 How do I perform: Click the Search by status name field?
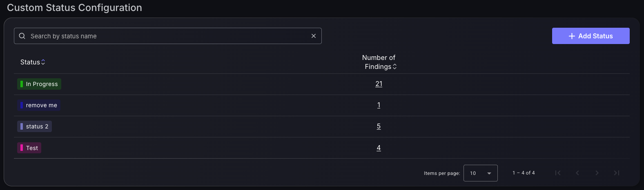click(x=168, y=36)
